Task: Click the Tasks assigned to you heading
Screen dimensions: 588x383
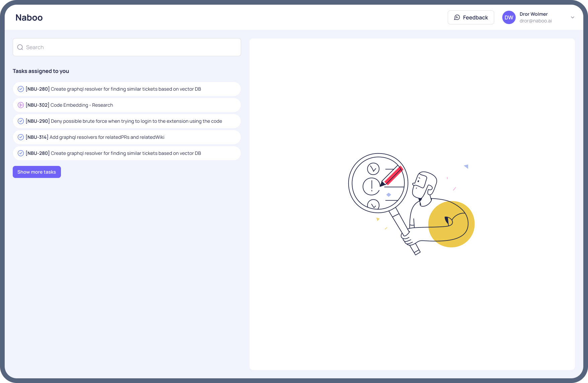Action: click(41, 71)
